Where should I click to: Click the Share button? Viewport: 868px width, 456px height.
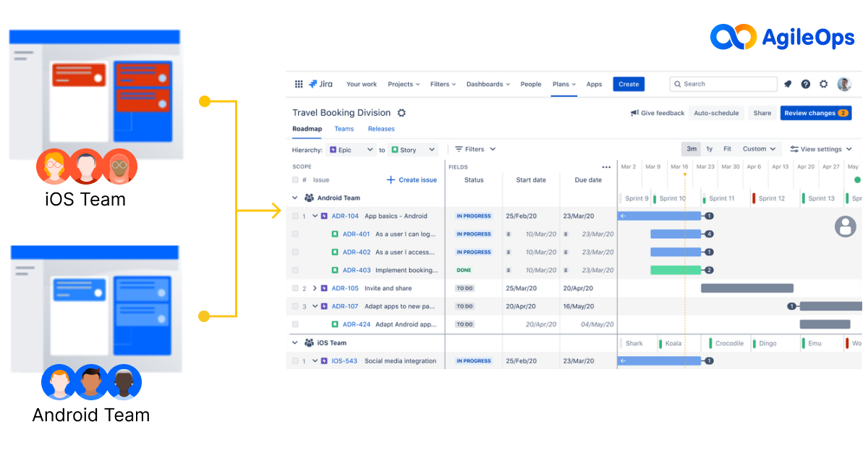762,113
